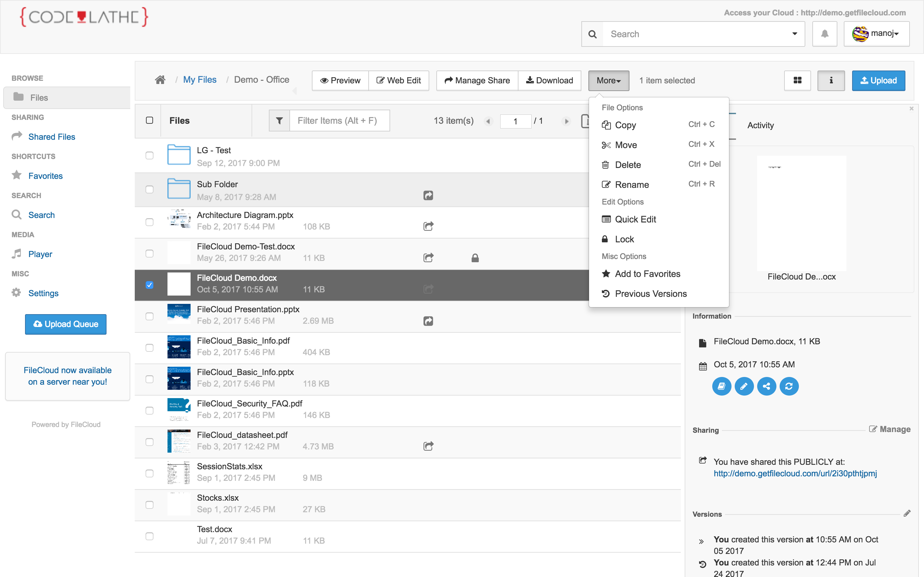Viewport: 924px width, 577px height.
Task: Click the round blue share button
Action: tap(766, 386)
